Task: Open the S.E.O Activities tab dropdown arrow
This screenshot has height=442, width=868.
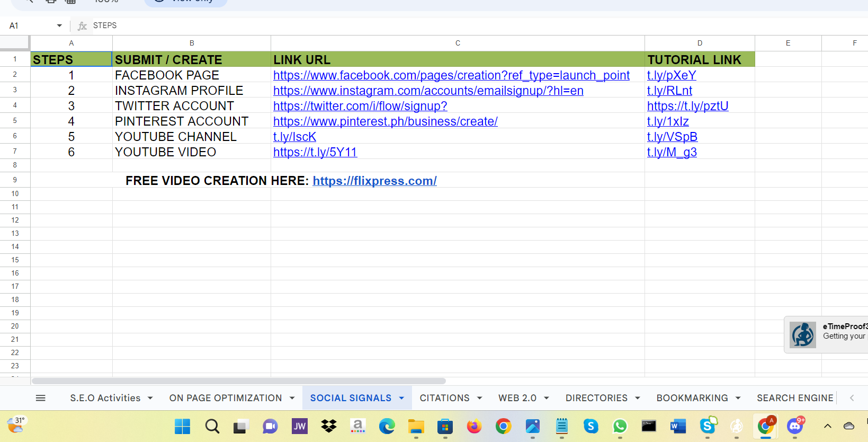Action: click(150, 398)
